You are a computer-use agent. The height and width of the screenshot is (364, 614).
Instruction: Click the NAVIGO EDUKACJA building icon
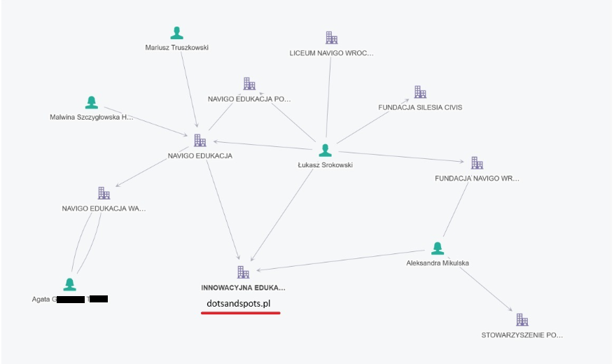coord(200,141)
